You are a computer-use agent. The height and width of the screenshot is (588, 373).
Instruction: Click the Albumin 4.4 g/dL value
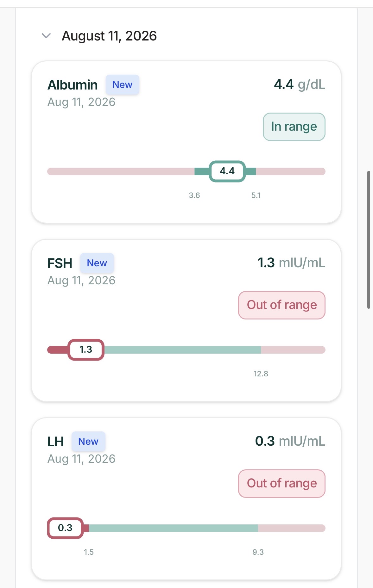[300, 84]
